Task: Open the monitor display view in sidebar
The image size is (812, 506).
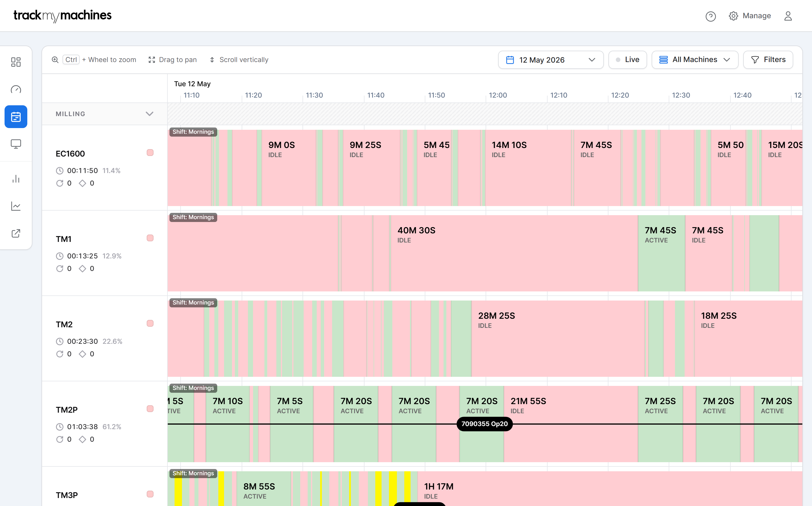Action: [16, 144]
